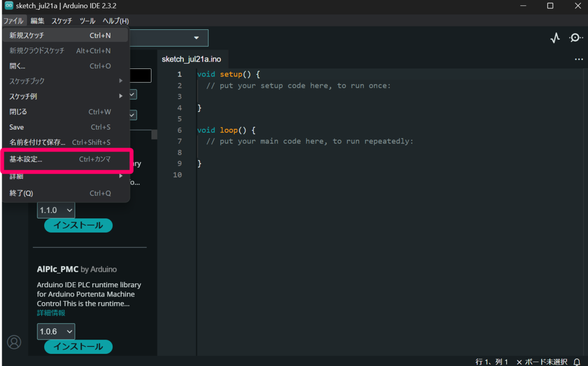Click the account profile icon in sidebar
This screenshot has width=588, height=366.
[14, 342]
